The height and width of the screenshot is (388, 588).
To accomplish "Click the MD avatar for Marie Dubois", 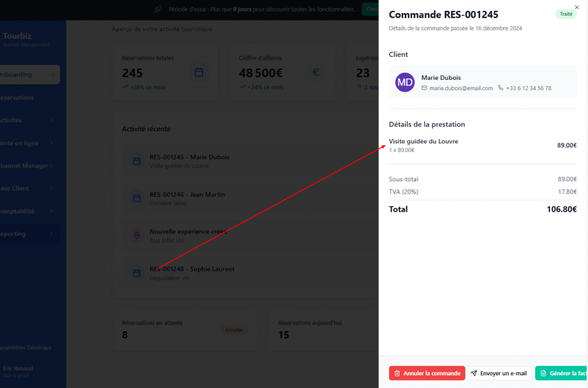I will tap(405, 82).
